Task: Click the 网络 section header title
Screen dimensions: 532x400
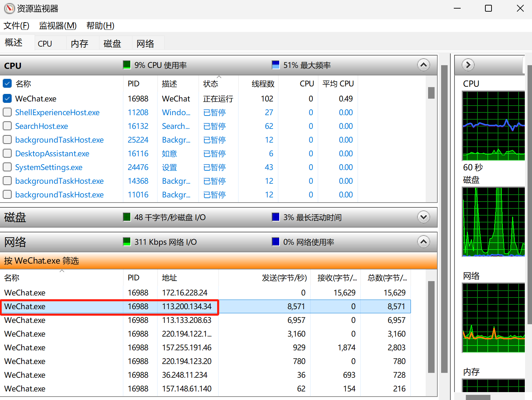Action: (x=15, y=242)
